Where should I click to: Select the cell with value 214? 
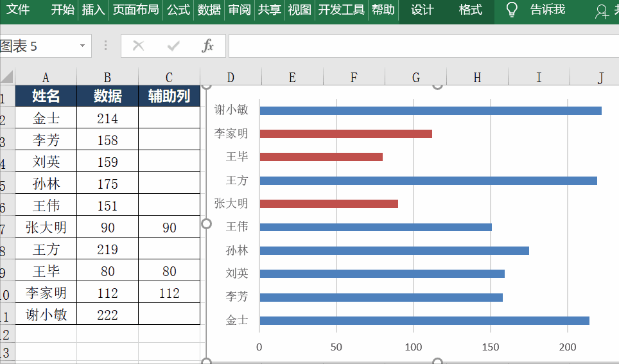click(107, 117)
